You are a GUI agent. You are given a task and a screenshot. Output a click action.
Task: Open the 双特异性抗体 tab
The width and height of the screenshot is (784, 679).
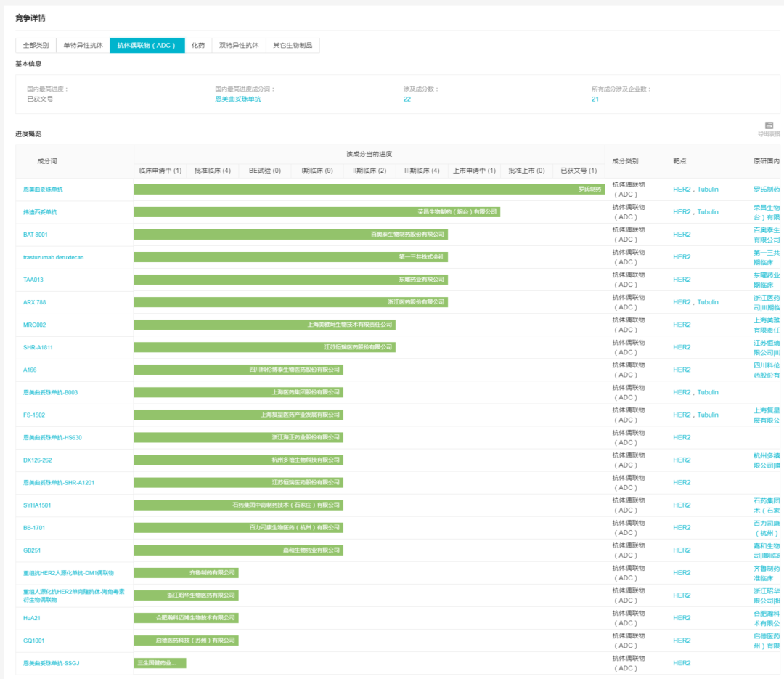tap(239, 46)
